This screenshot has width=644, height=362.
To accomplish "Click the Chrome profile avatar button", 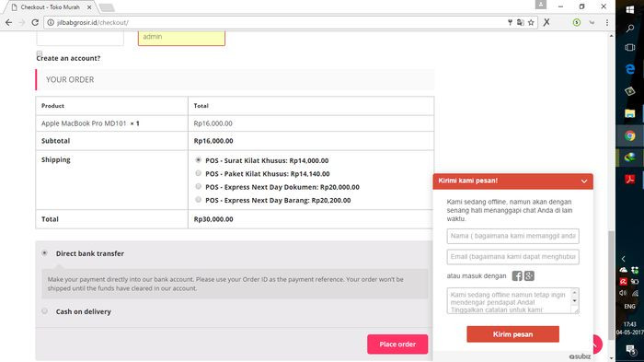I will point(541,5).
